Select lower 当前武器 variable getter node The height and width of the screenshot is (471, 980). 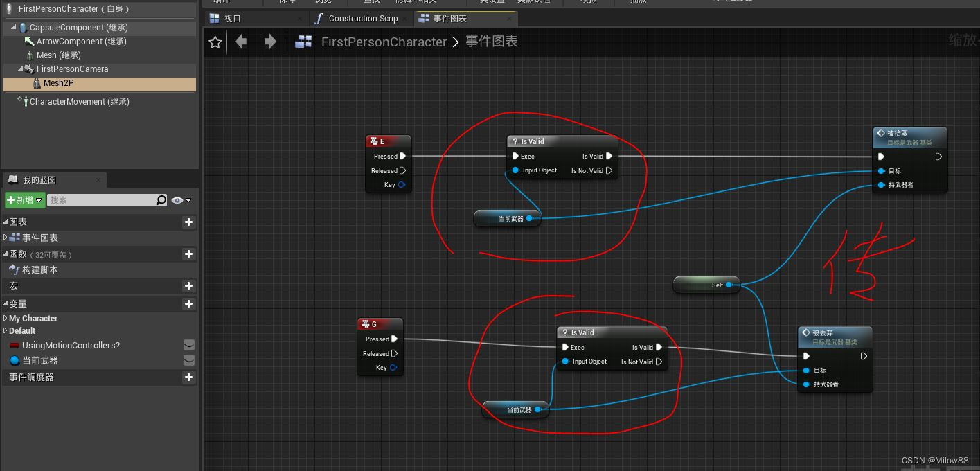click(515, 409)
